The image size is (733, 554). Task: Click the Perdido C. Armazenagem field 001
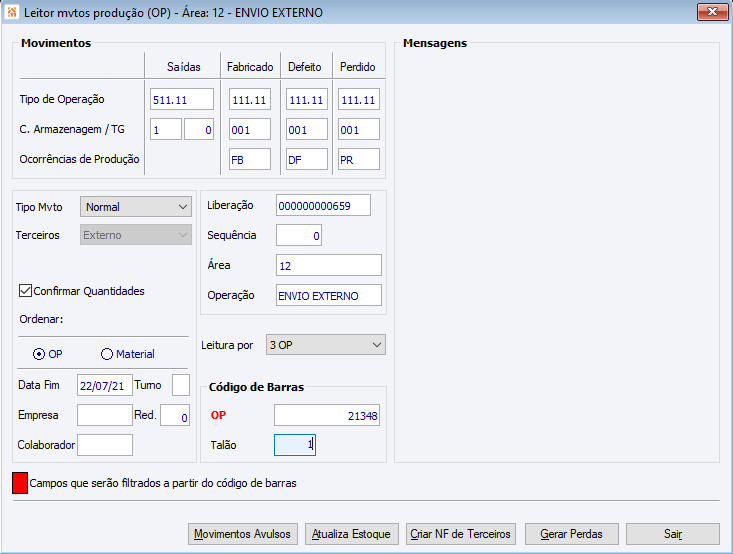(x=359, y=130)
